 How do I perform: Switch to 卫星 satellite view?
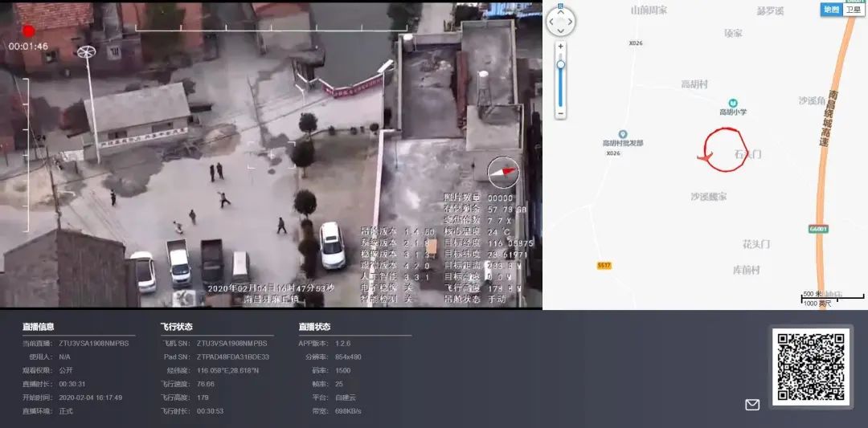click(853, 10)
